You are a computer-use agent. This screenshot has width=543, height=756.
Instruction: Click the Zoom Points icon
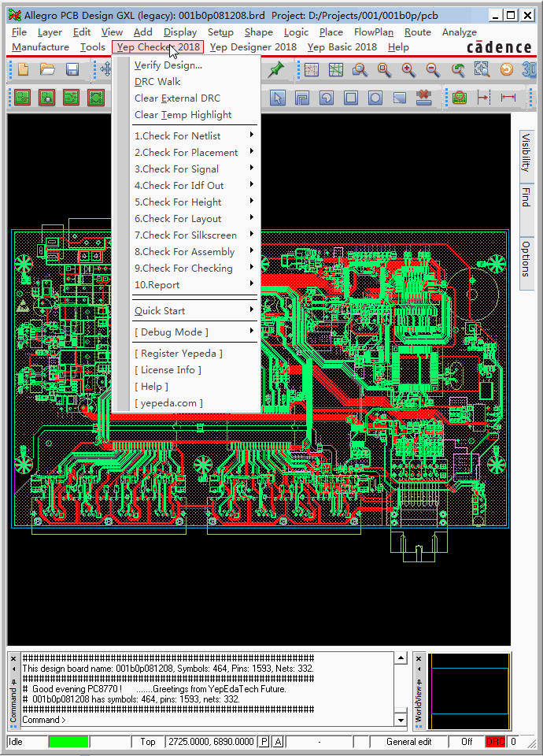click(x=360, y=70)
